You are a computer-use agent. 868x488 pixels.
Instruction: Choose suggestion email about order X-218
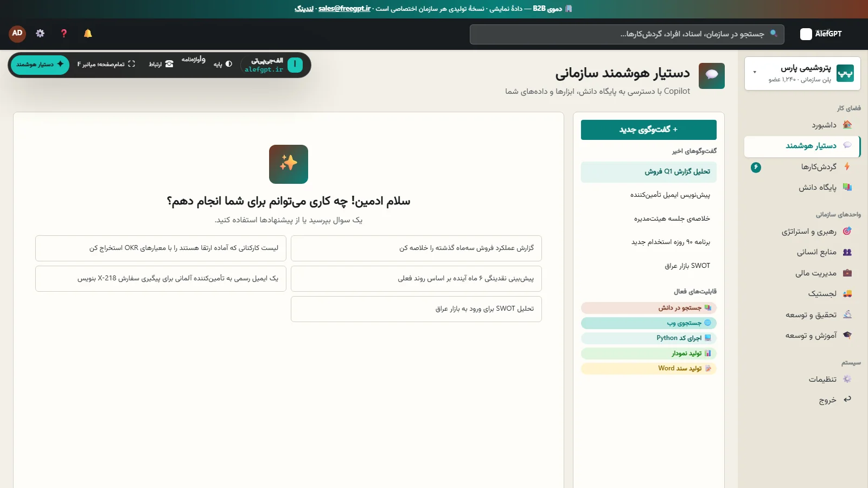(161, 279)
